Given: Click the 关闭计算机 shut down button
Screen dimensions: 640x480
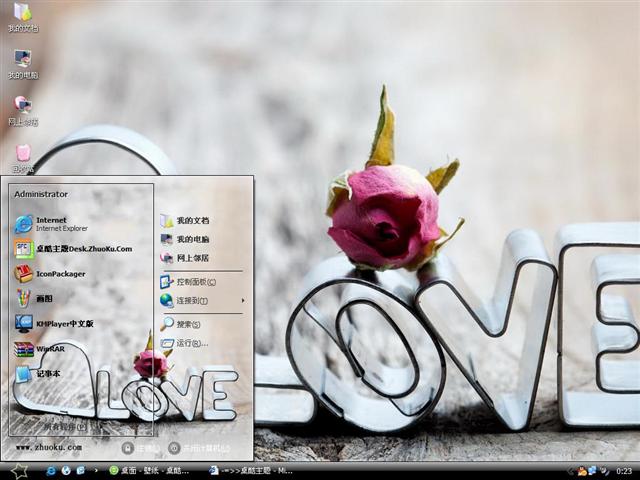Looking at the screenshot, I should point(200,449).
